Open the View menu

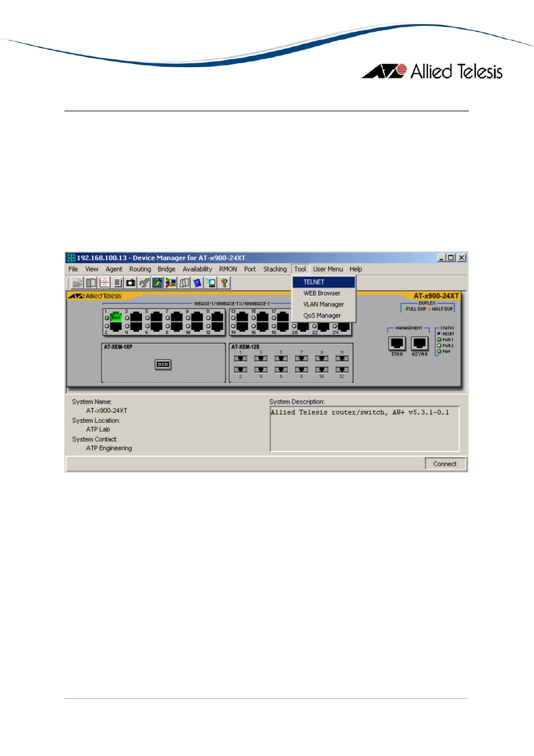tap(92, 269)
